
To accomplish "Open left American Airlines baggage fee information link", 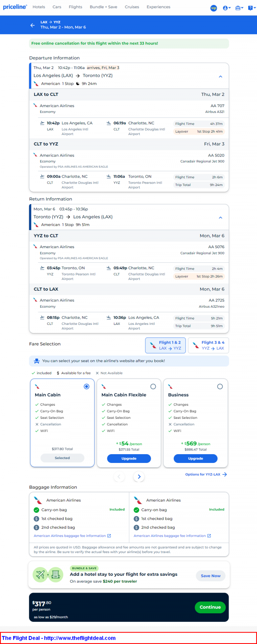I will [x=69, y=536].
